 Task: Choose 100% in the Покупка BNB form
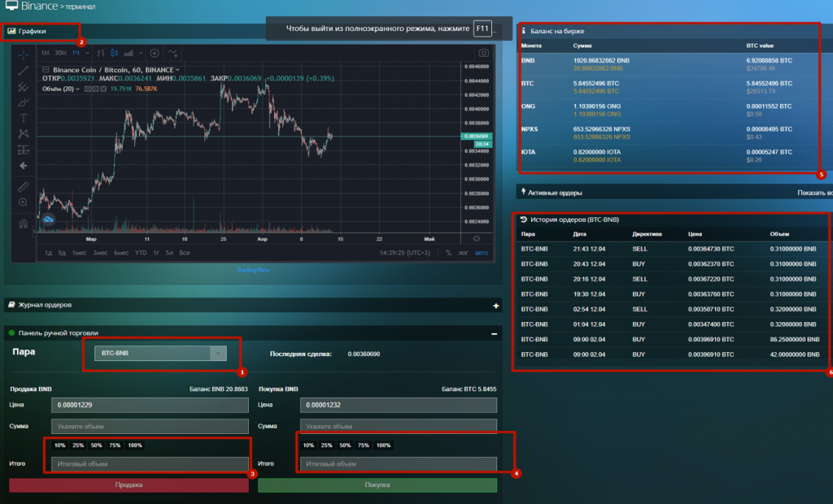(x=384, y=445)
